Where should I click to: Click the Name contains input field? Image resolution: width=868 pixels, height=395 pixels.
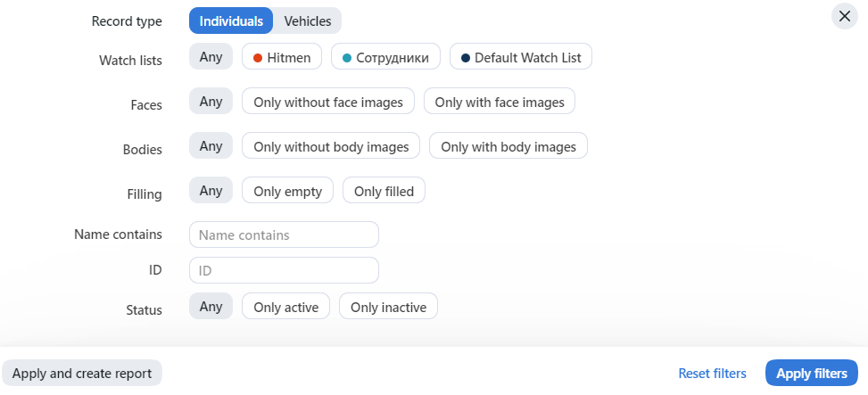coord(284,235)
